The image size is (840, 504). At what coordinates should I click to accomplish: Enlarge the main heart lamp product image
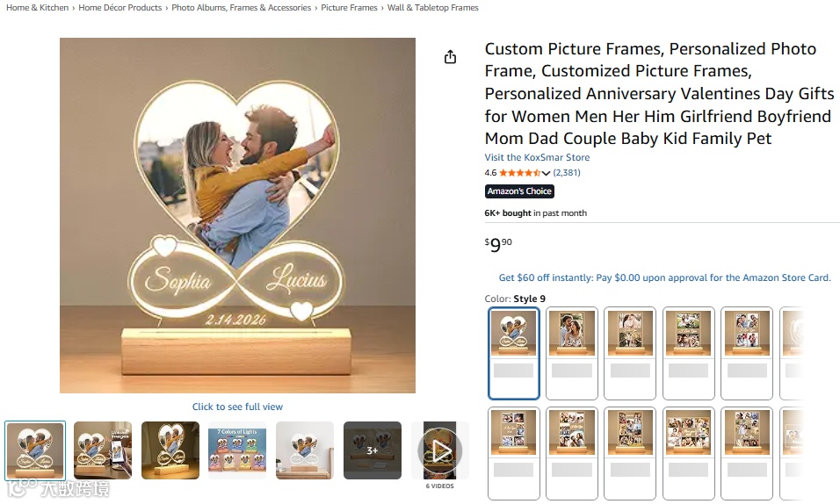(x=237, y=215)
